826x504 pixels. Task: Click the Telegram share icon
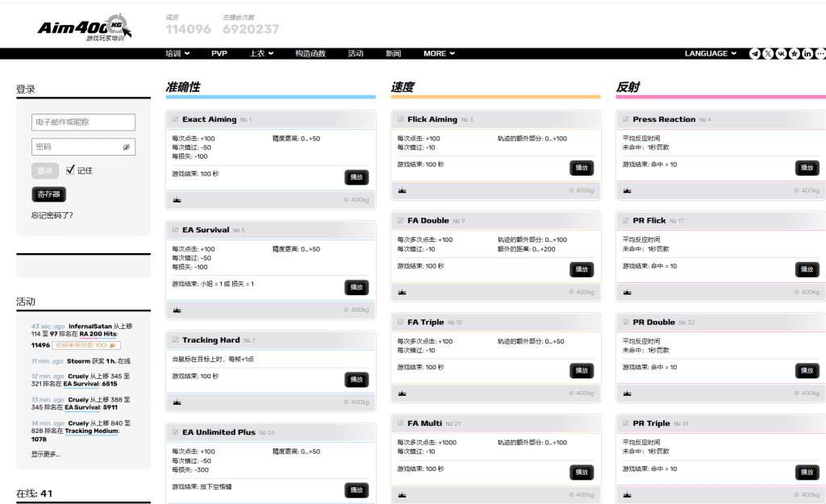755,53
